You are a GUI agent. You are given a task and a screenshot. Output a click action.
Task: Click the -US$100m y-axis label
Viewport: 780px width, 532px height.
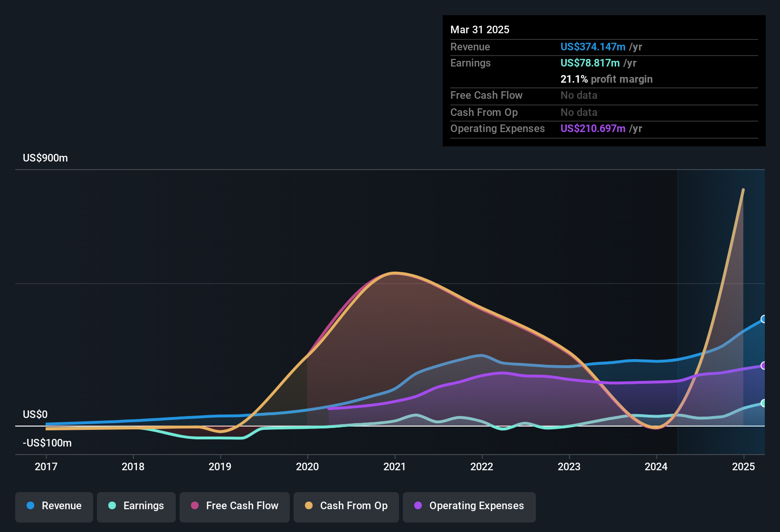tap(47, 443)
